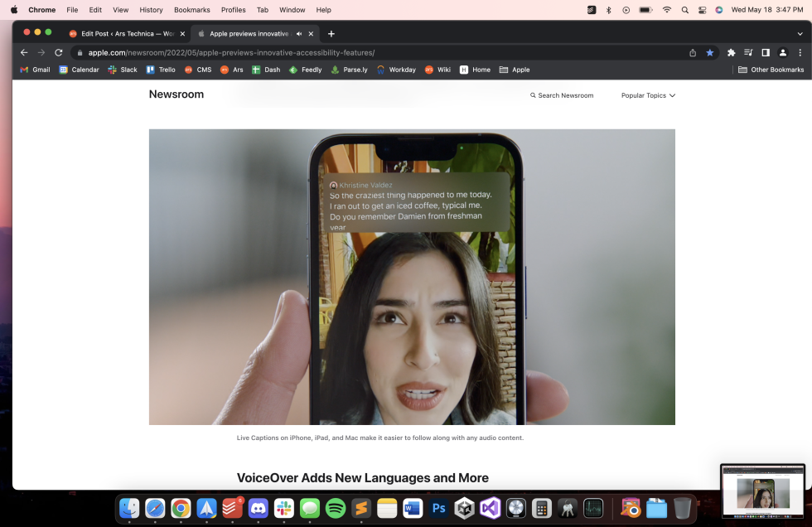Screen dimensions: 812x527
Task: Toggle the bookmark star for this page
Action: (x=710, y=51)
